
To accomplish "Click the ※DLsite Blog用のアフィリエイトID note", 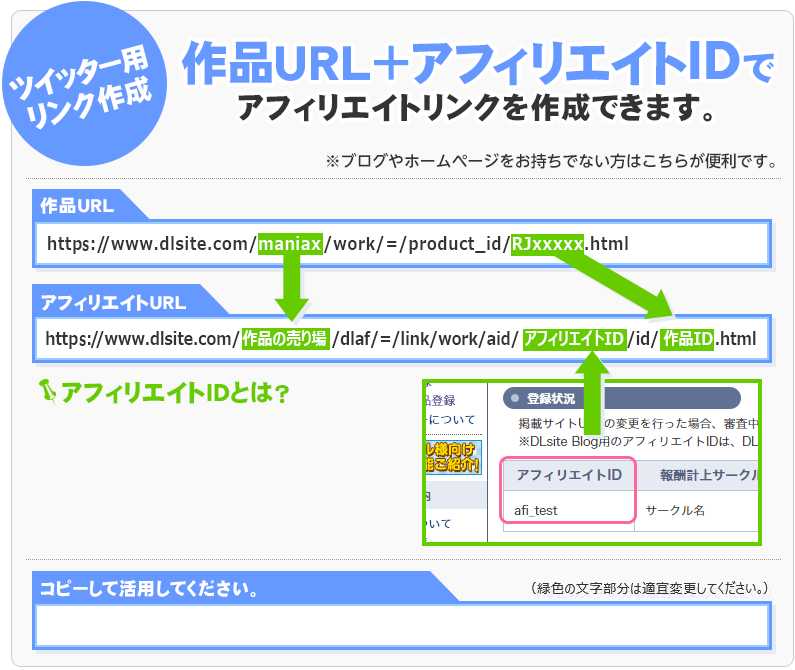I will [x=638, y=441].
